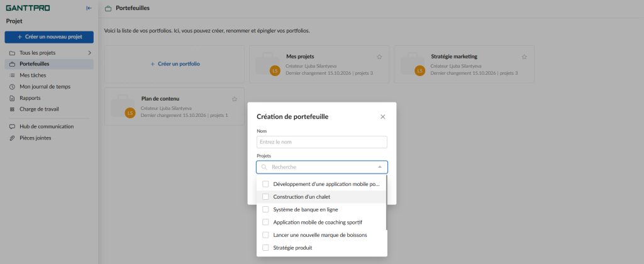Image resolution: width=644 pixels, height=264 pixels.
Task: Click the GanttPRO logo
Action: pos(28,8)
